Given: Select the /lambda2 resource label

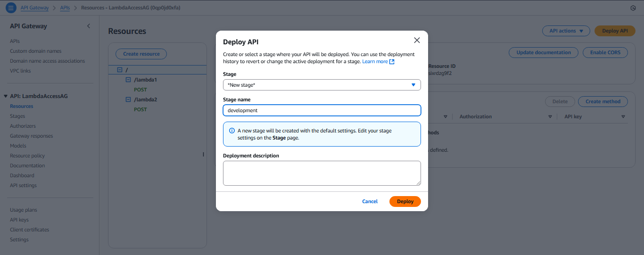Looking at the screenshot, I should (x=146, y=99).
